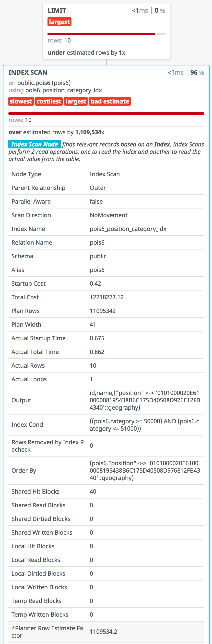Click the Planner Row Estimate Factor value

tap(104, 632)
